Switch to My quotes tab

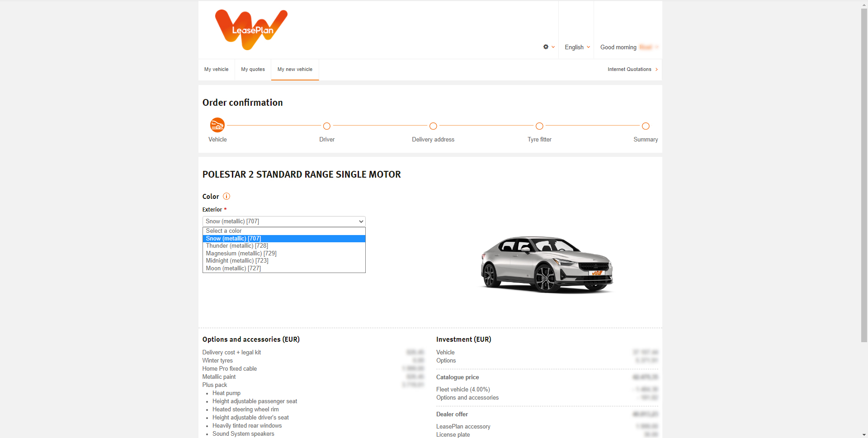[253, 70]
